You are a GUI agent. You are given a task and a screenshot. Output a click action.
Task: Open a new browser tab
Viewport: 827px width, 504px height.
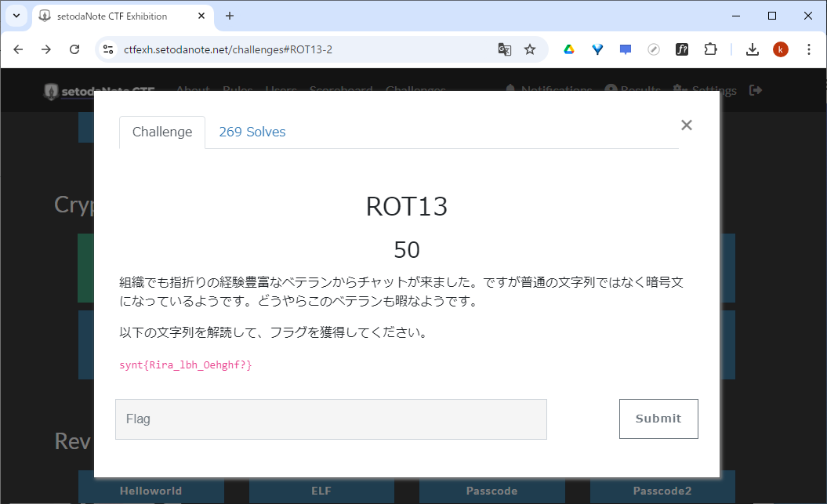click(x=227, y=16)
